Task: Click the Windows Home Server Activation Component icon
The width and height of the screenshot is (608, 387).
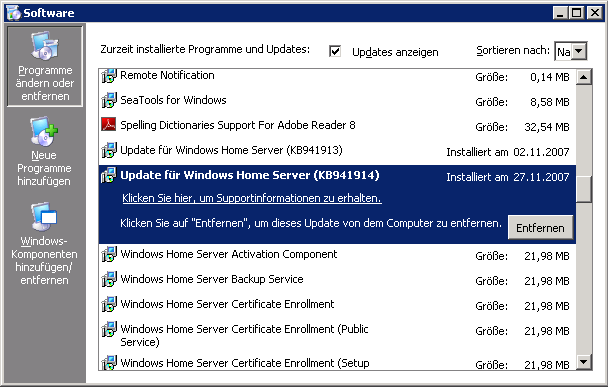Action: click(x=109, y=254)
